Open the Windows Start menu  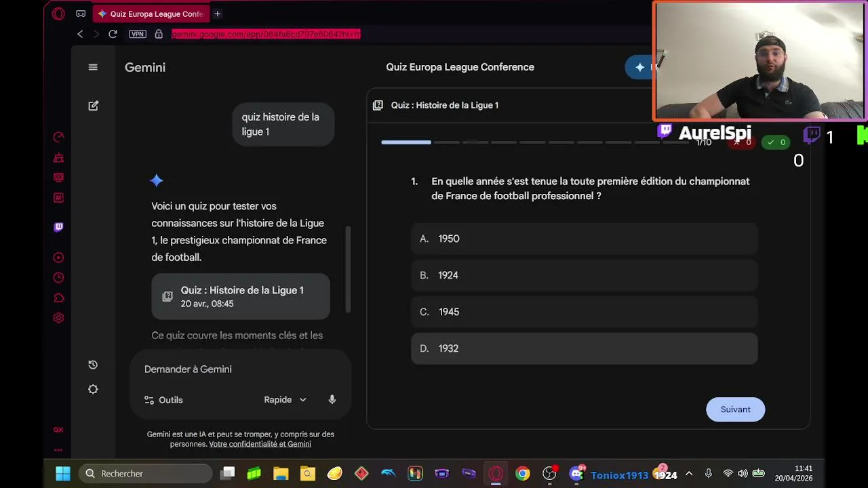63,474
